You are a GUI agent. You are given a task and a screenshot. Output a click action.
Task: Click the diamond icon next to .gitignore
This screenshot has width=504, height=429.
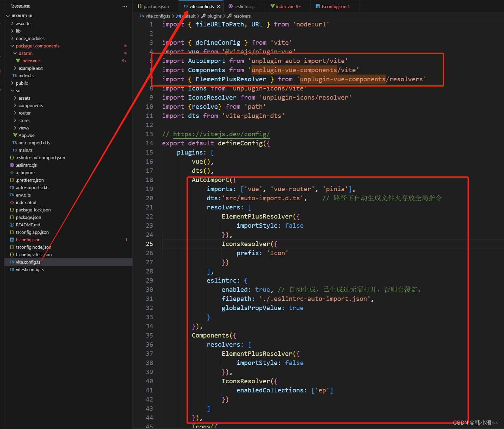pos(12,172)
